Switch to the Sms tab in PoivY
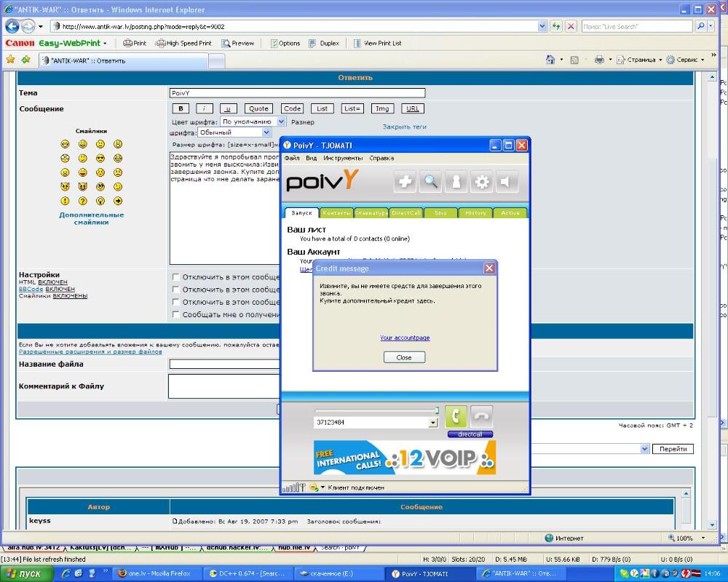728x582 pixels. (x=440, y=213)
